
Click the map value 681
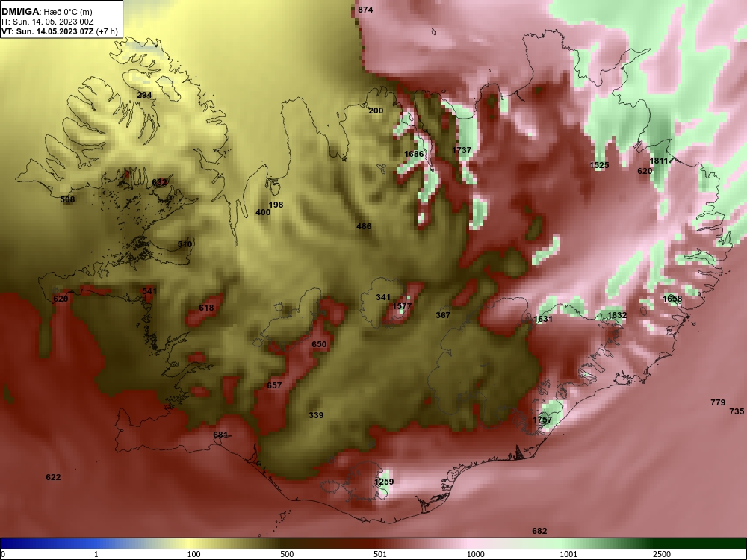tap(220, 435)
